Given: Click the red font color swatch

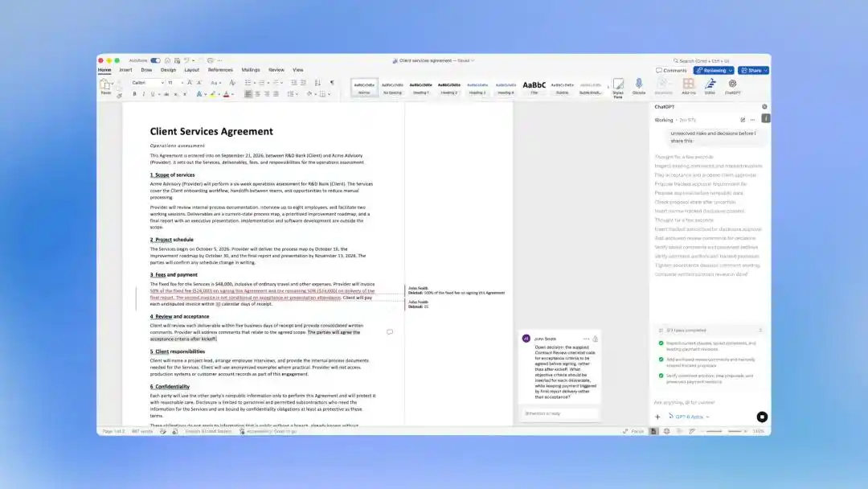Looking at the screenshot, I should pyautogui.click(x=226, y=94).
